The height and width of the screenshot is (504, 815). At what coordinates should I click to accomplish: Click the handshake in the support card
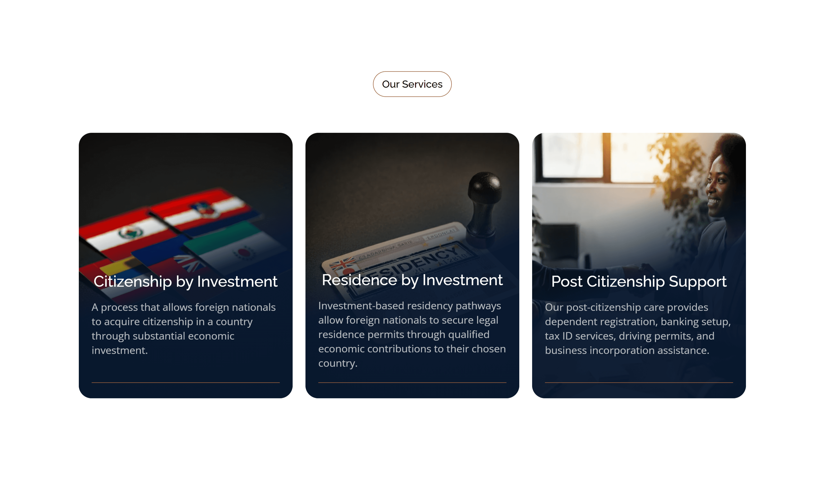click(640, 268)
